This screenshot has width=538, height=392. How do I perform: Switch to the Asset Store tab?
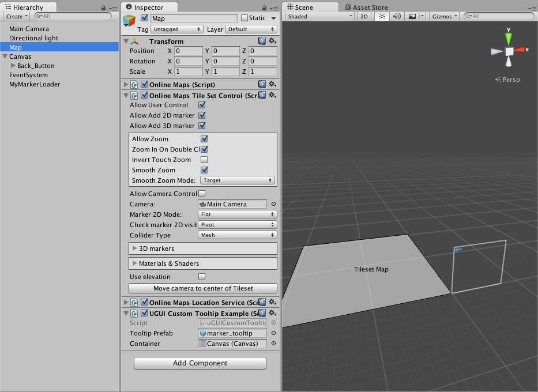[x=366, y=7]
